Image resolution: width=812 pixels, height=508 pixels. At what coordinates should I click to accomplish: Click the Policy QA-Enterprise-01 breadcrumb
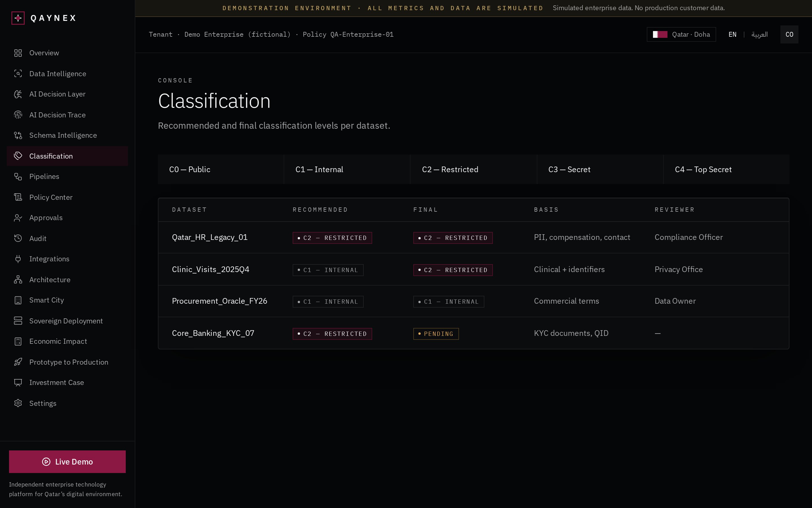click(x=348, y=34)
